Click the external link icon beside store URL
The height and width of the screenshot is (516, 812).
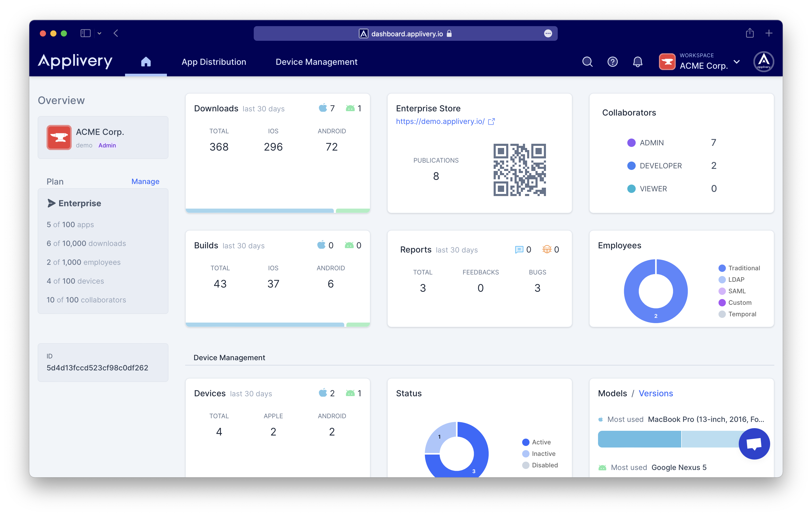491,121
